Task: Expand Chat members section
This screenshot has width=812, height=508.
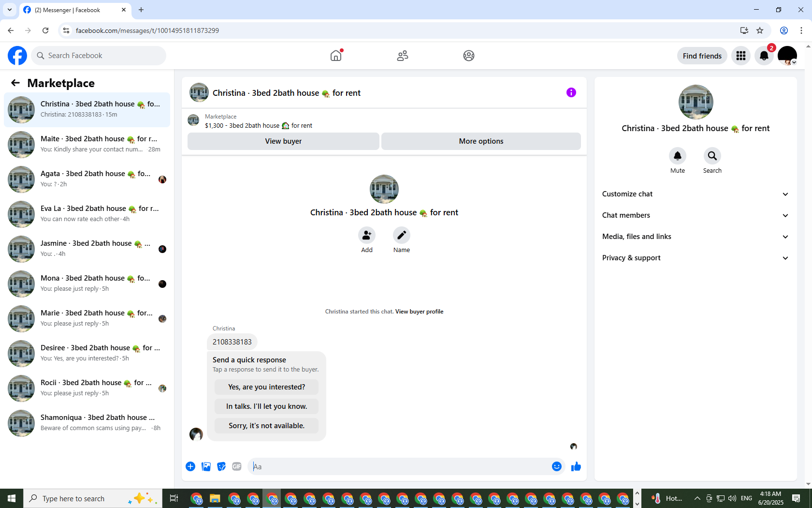Action: (x=696, y=215)
